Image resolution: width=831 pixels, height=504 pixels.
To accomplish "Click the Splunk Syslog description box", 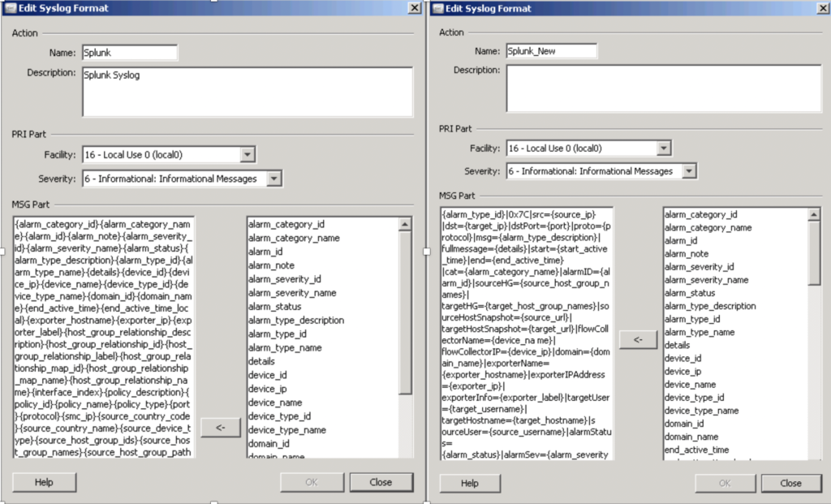I will click(247, 91).
